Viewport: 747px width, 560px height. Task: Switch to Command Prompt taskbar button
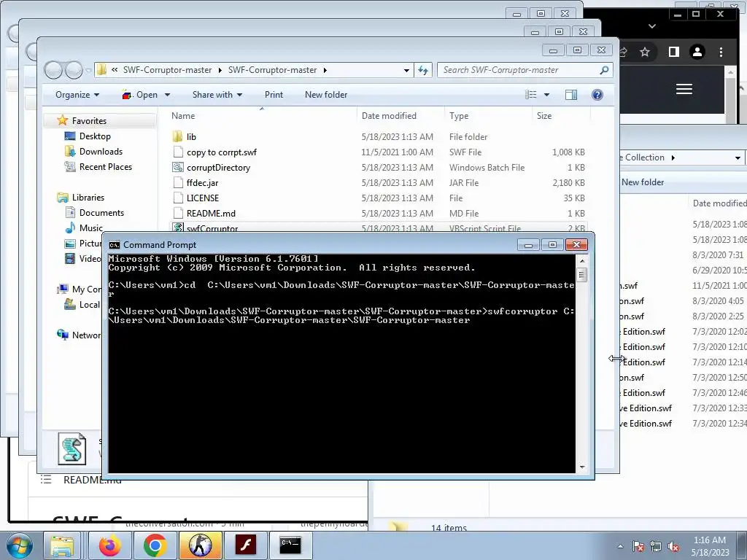290,545
